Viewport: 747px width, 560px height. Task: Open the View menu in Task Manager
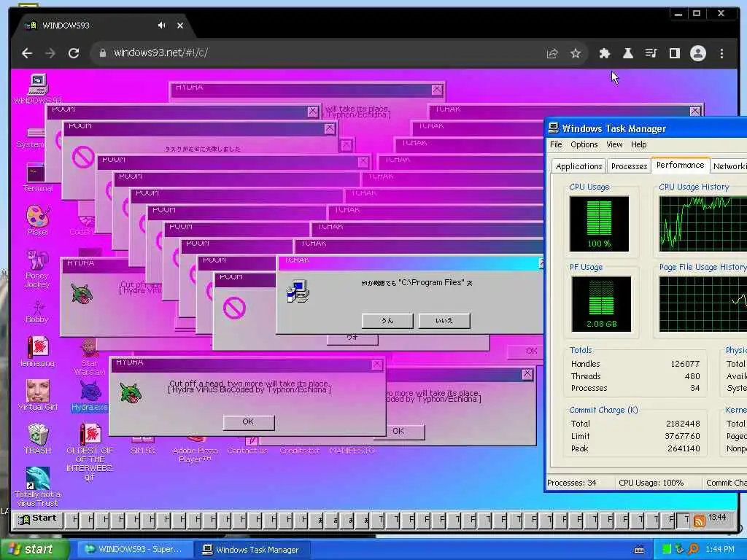pos(614,145)
